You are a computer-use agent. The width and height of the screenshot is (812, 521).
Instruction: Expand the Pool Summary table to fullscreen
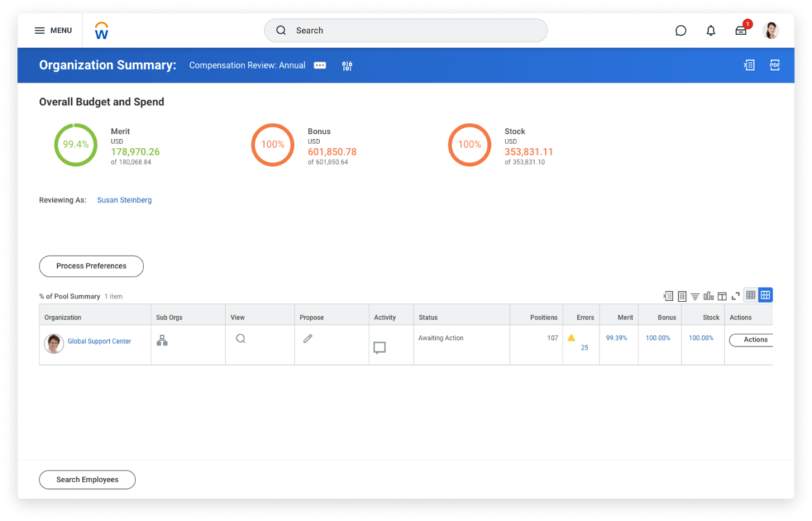[x=735, y=296]
